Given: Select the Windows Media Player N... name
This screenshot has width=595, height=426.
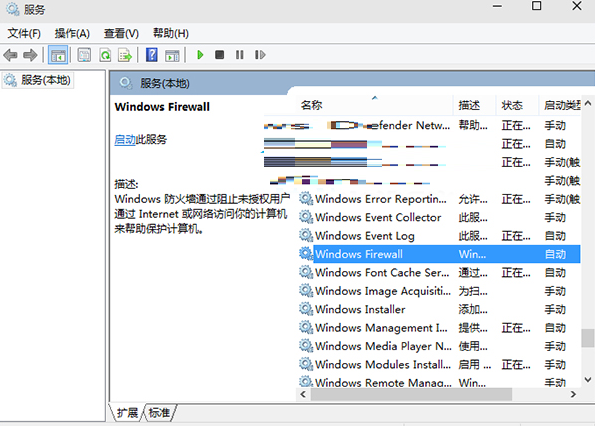Looking at the screenshot, I should click(x=383, y=346).
